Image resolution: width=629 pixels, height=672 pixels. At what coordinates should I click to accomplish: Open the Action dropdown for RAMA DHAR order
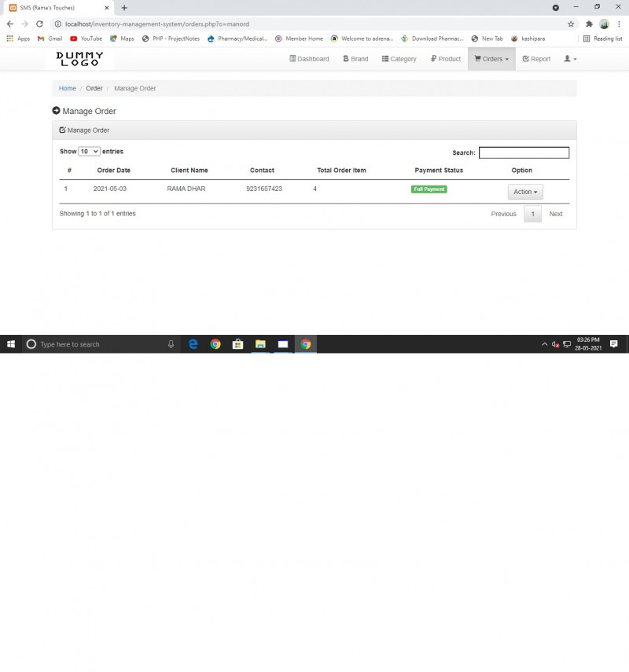coord(525,192)
